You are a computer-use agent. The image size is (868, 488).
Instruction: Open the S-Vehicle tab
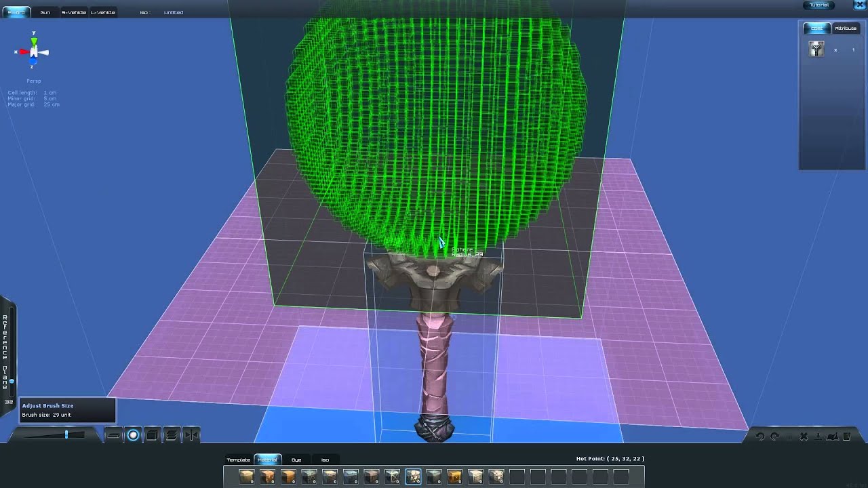point(73,12)
